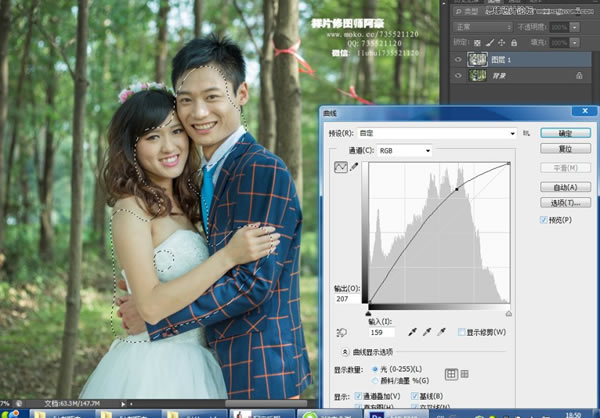Image resolution: width=600 pixels, height=418 pixels.
Task: Open the layer opacity dropdown arrow
Action: click(x=574, y=27)
